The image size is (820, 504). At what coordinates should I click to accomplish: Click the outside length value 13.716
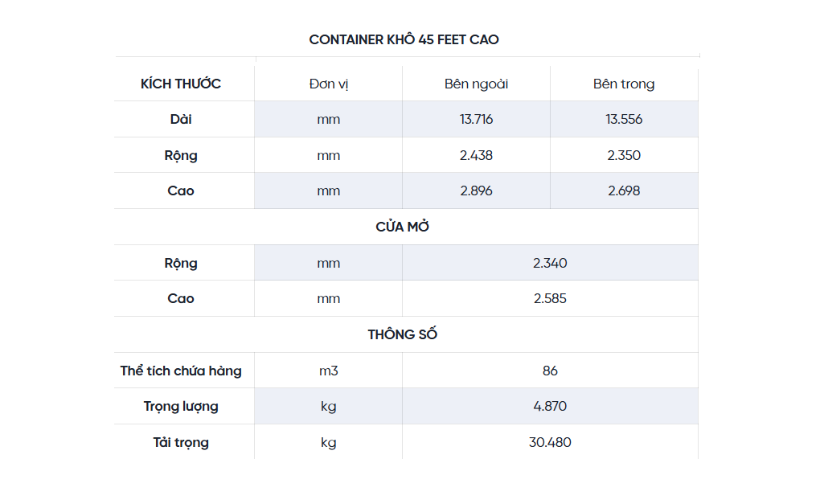point(476,119)
